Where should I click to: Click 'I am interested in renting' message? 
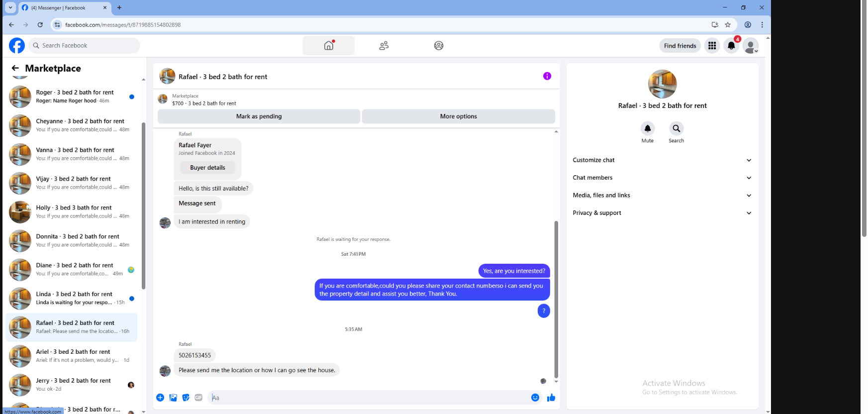tap(212, 222)
